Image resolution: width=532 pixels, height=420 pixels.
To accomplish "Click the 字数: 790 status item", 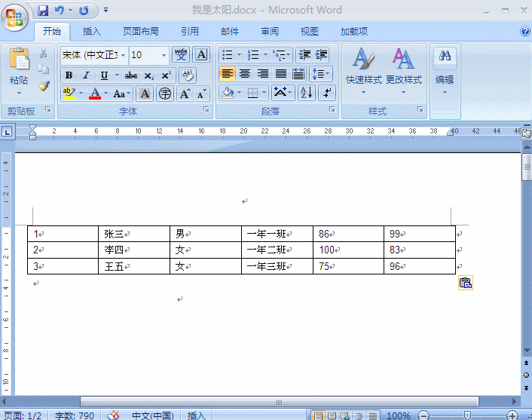I will [x=75, y=415].
